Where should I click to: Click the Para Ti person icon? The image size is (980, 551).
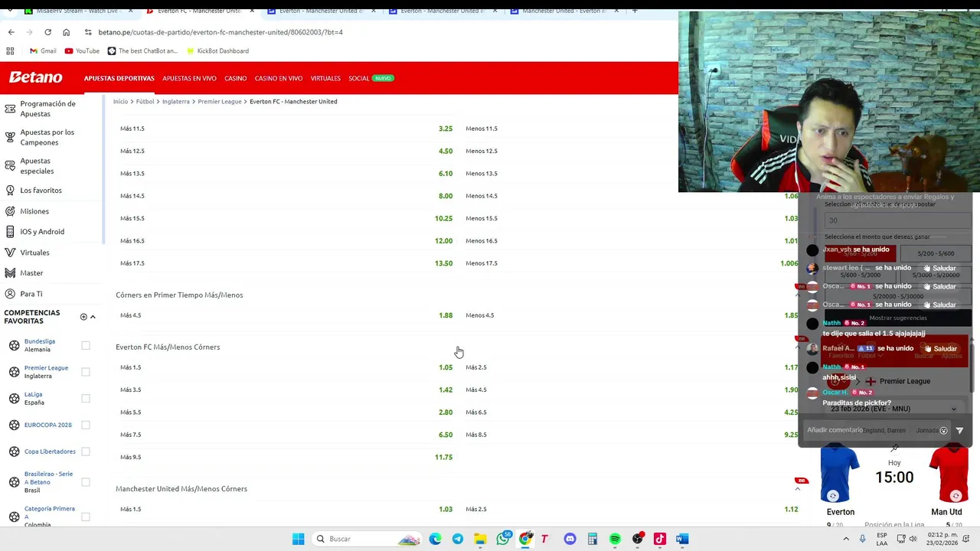(10, 294)
